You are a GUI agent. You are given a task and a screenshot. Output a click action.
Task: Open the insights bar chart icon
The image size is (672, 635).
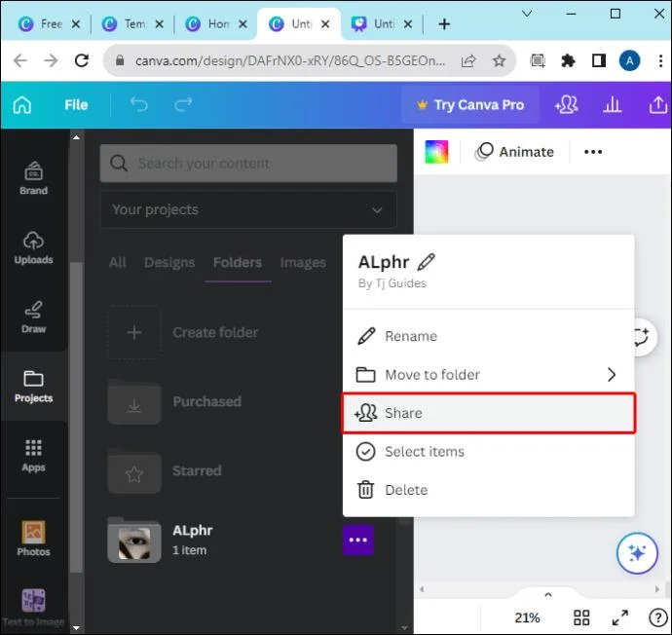[x=612, y=105]
